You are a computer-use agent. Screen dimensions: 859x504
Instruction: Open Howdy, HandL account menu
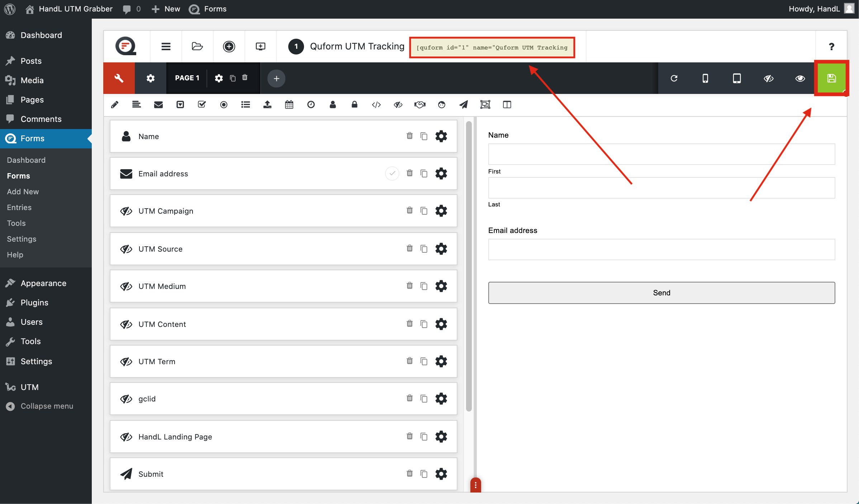pyautogui.click(x=821, y=9)
